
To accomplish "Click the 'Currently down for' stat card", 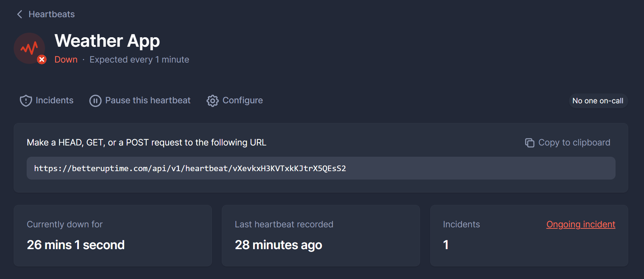I will click(113, 235).
